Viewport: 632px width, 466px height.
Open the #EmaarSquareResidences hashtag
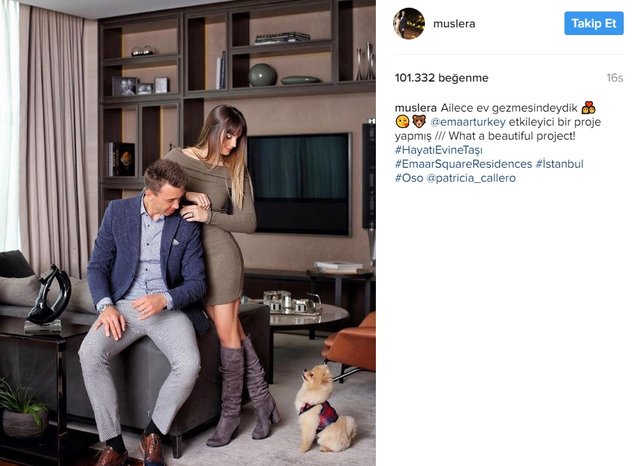(464, 164)
